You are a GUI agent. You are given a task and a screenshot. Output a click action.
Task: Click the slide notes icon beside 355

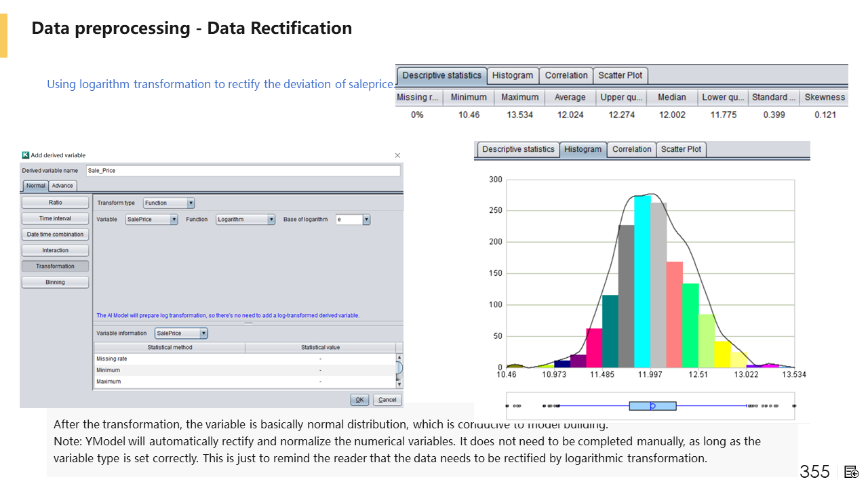coord(852,472)
